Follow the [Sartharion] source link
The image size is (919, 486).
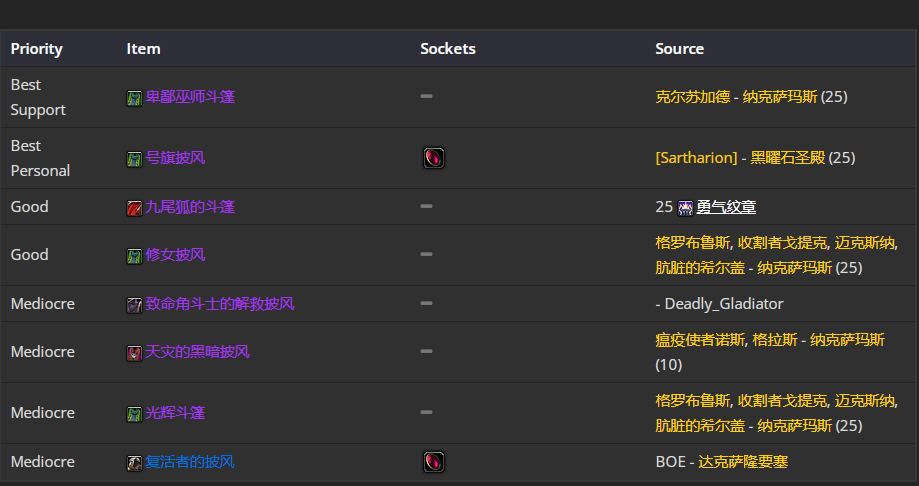[x=696, y=158]
